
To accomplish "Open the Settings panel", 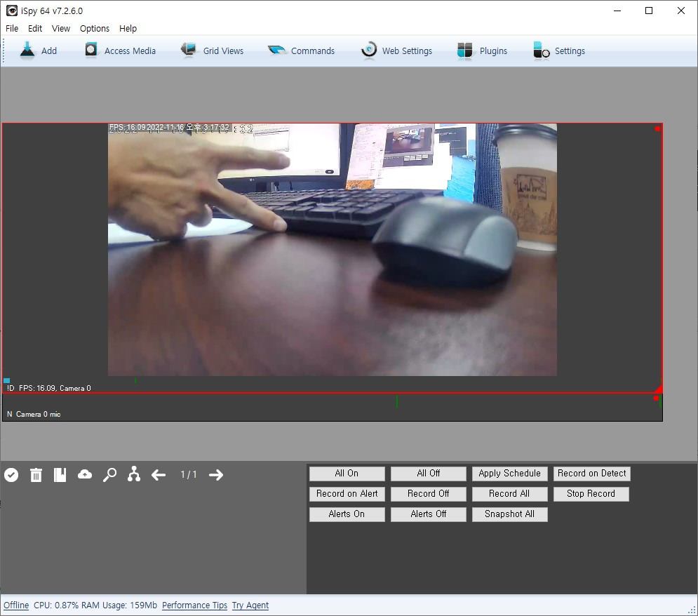I will [558, 50].
